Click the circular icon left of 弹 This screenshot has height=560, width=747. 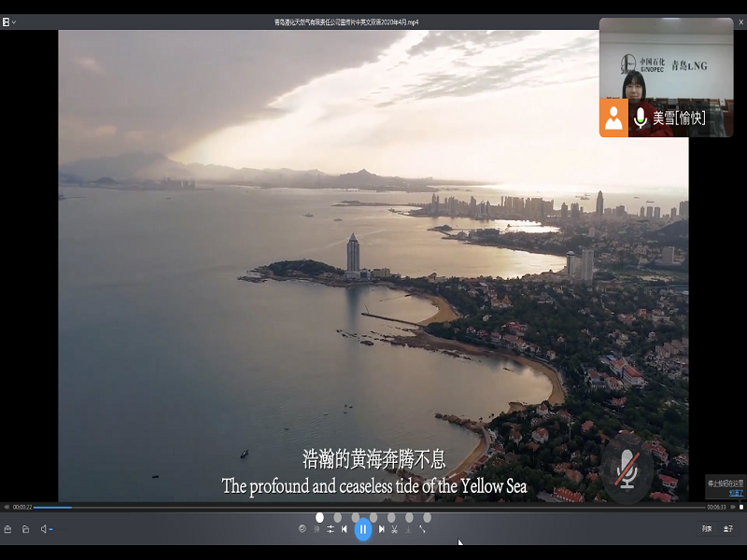pos(303,529)
